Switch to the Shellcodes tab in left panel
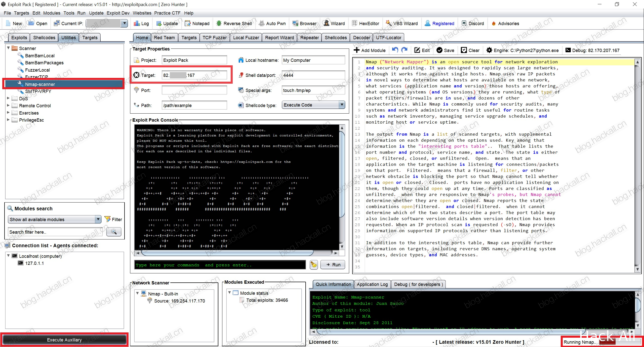The width and height of the screenshot is (644, 347). 44,37
